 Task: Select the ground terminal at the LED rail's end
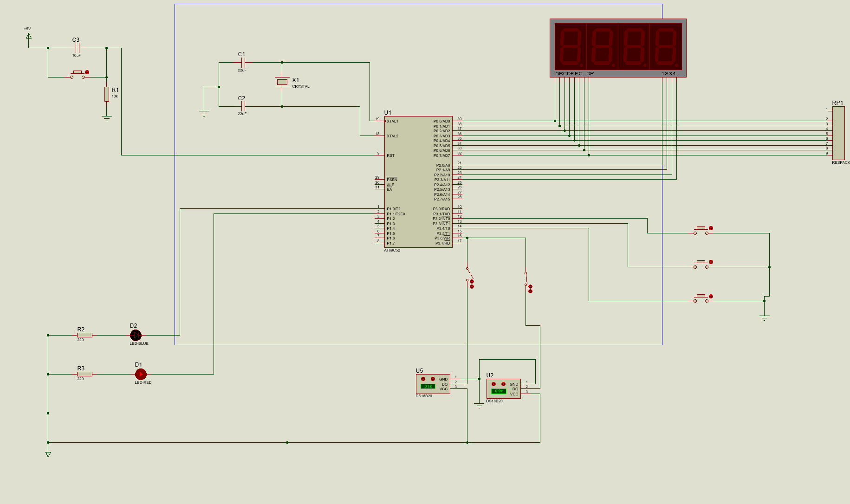(48, 454)
